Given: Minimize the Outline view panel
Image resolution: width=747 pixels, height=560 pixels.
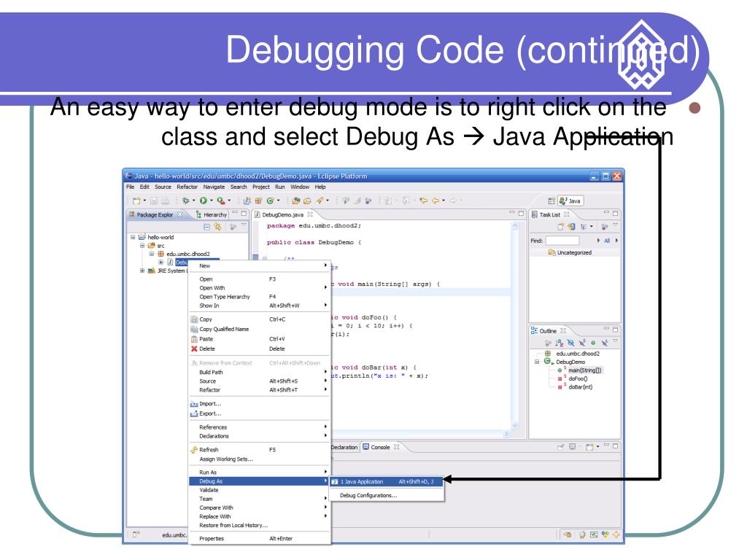Looking at the screenshot, I should (x=606, y=329).
